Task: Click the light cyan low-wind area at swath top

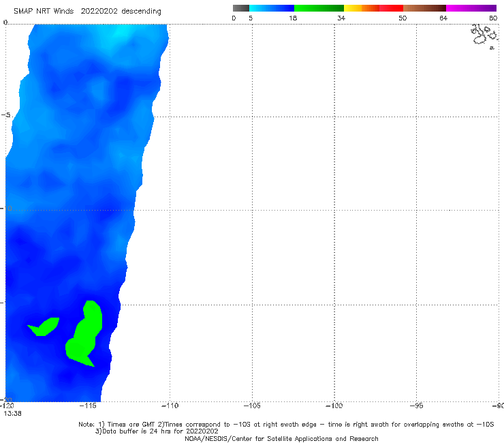Action: [x=121, y=35]
